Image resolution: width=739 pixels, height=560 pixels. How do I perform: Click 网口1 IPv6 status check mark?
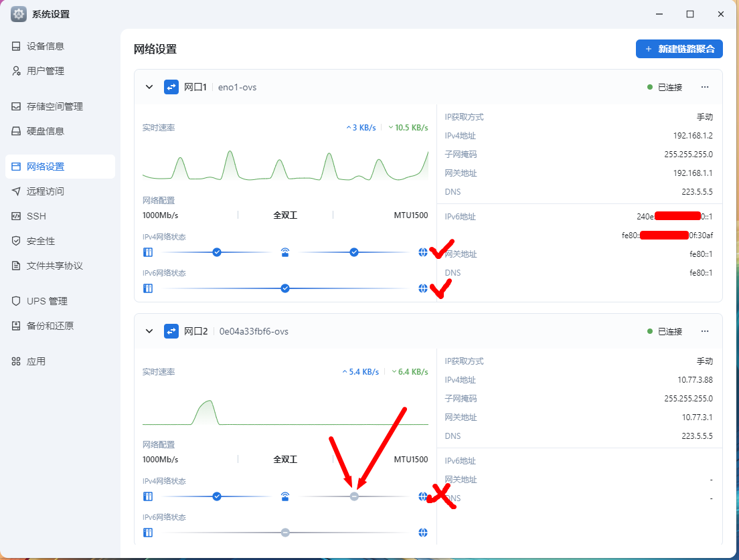coord(285,288)
